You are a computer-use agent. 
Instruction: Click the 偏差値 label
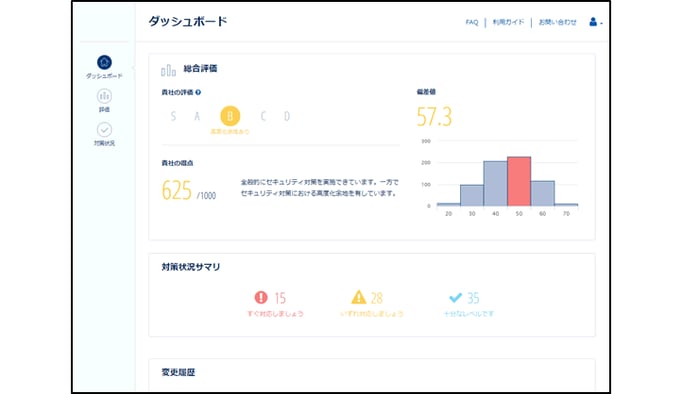click(x=426, y=92)
